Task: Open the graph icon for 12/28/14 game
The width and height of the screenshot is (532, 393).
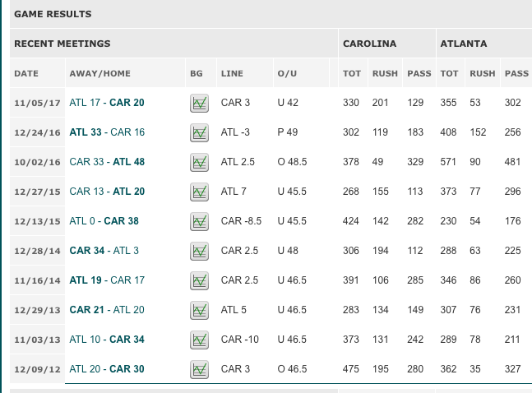Action: coord(199,251)
